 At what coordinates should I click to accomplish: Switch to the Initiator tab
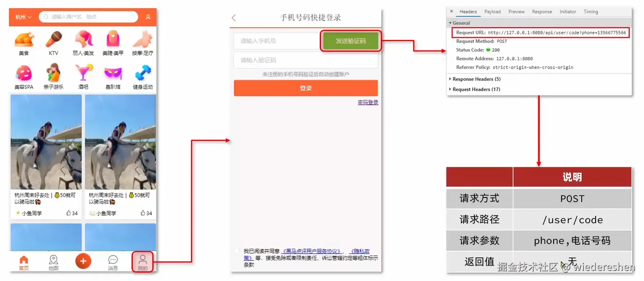[568, 12]
